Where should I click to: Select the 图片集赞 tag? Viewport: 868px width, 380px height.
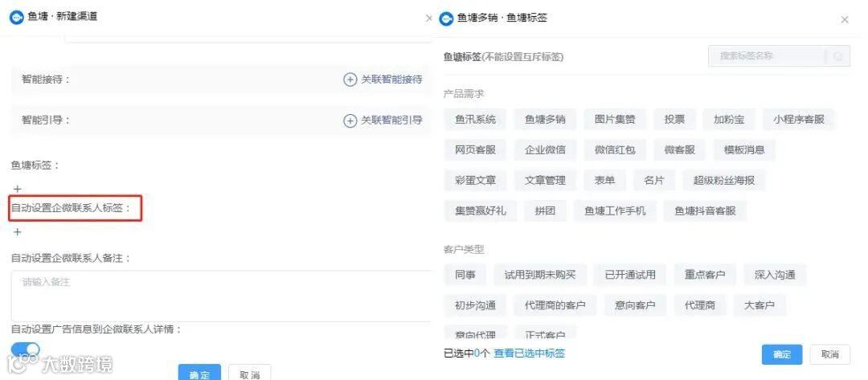pyautogui.click(x=615, y=120)
